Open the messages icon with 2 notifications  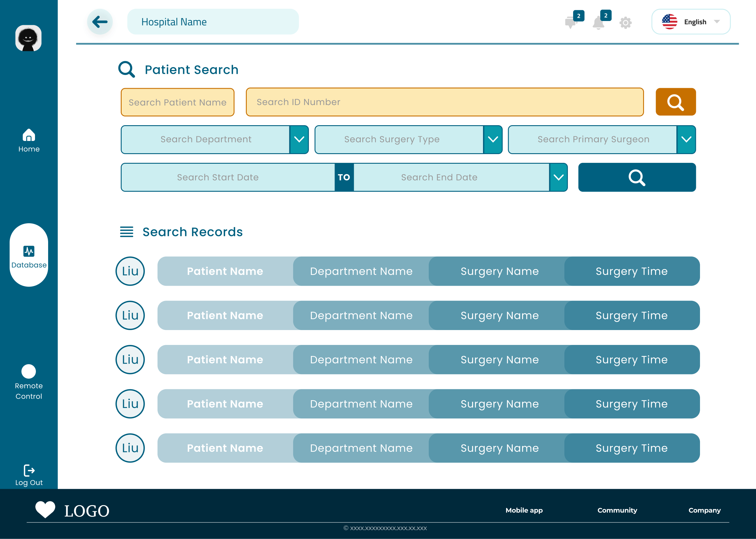pyautogui.click(x=571, y=22)
